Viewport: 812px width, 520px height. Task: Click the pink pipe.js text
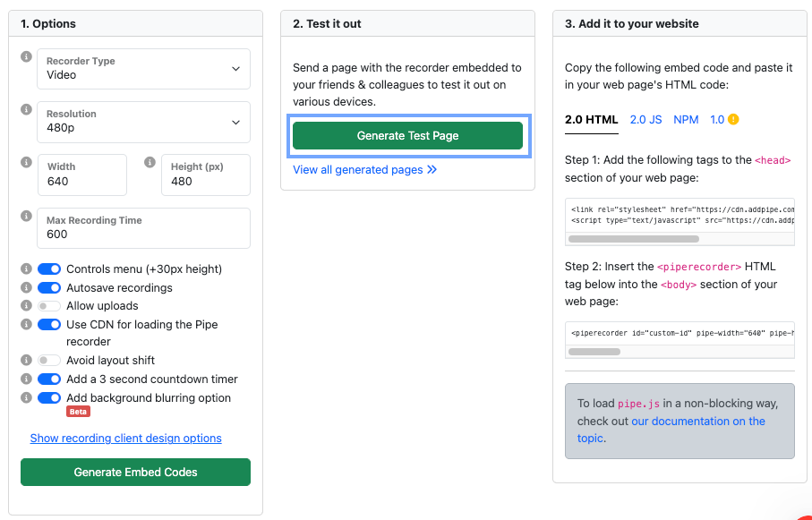click(638, 404)
